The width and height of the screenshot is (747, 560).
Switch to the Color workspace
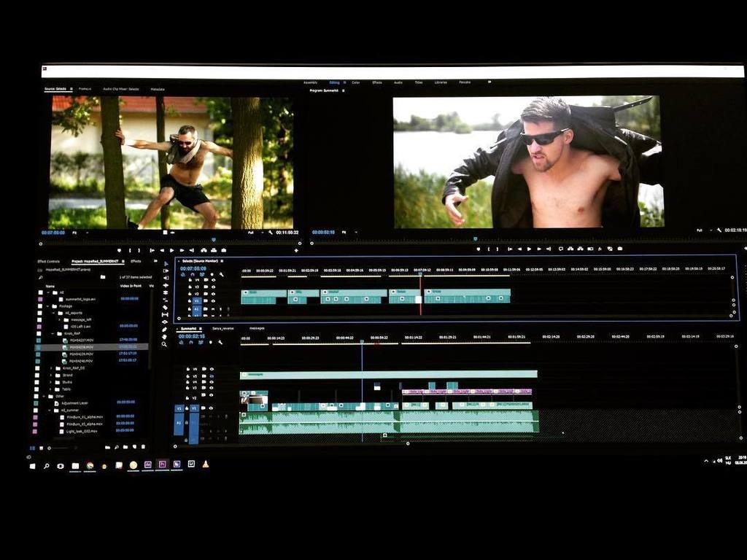tap(355, 82)
